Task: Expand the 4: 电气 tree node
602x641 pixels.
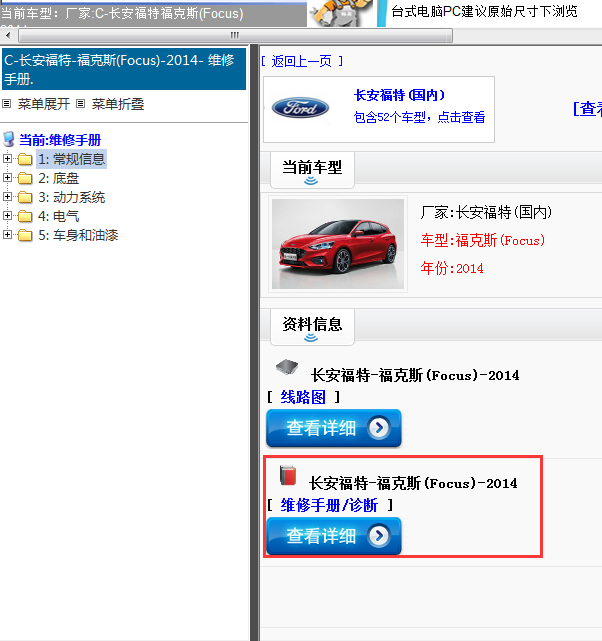Action: pyautogui.click(x=7, y=215)
